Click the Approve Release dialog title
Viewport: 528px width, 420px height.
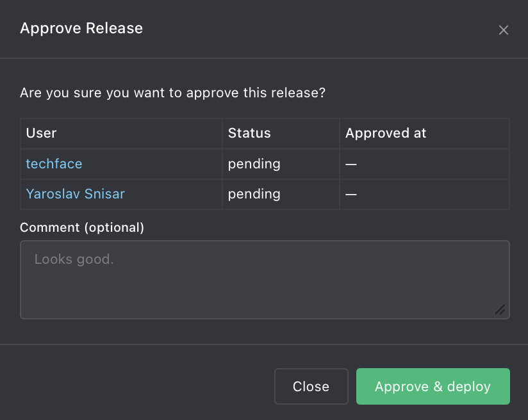81,28
